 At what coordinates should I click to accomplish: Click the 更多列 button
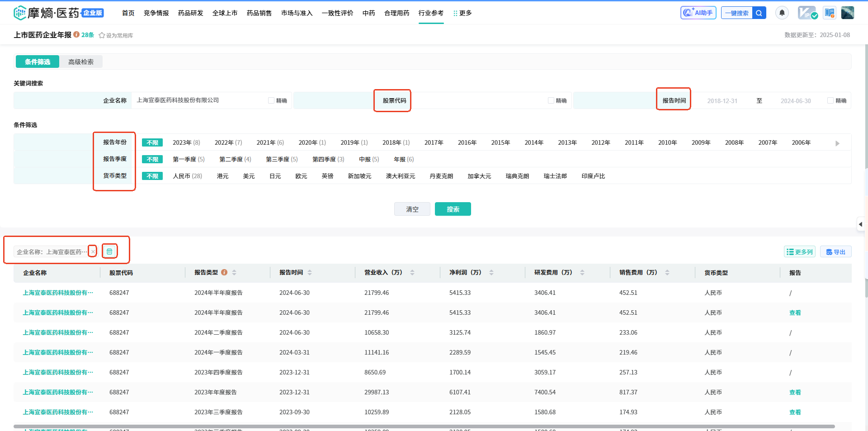tap(800, 252)
